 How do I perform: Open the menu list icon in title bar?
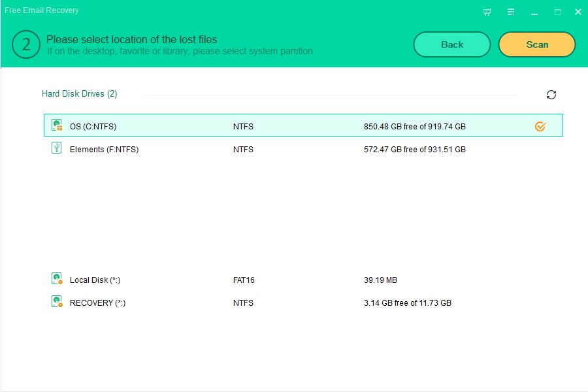pos(511,12)
